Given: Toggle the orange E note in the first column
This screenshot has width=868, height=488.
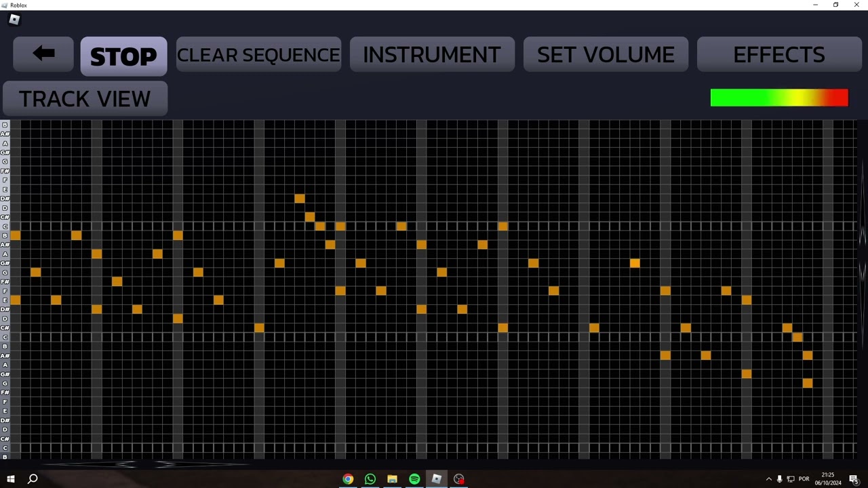Looking at the screenshot, I should click(15, 300).
